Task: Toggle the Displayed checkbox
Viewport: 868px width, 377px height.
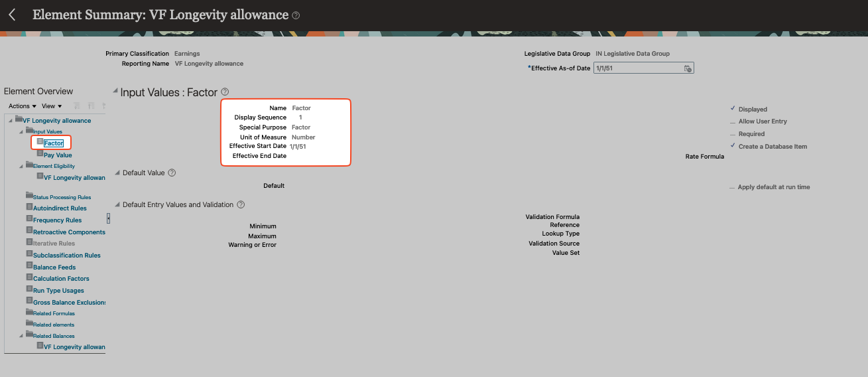Action: [733, 109]
